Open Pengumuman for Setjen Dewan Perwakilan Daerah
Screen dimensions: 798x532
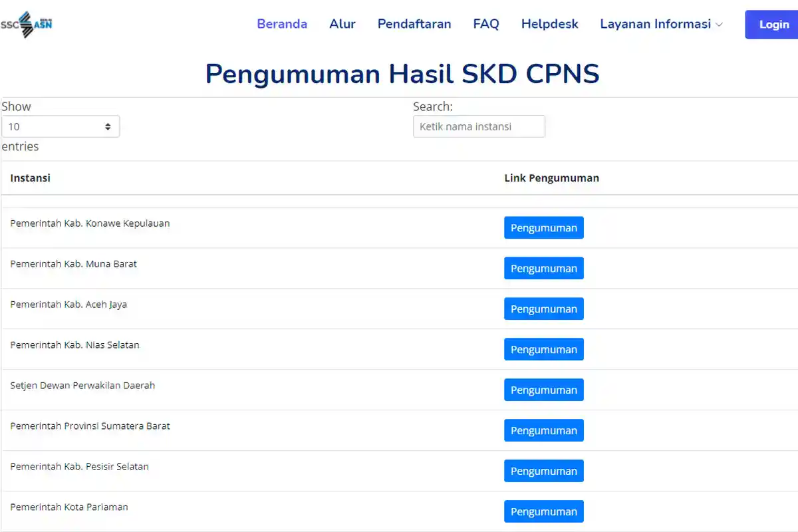click(543, 390)
